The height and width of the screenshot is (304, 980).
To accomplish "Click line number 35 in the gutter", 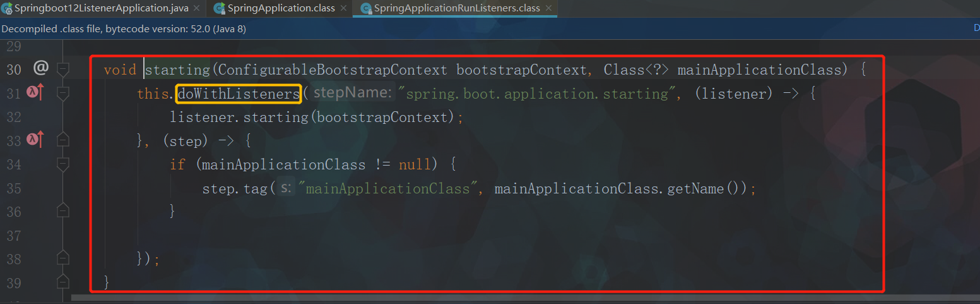I will pyautogui.click(x=14, y=188).
